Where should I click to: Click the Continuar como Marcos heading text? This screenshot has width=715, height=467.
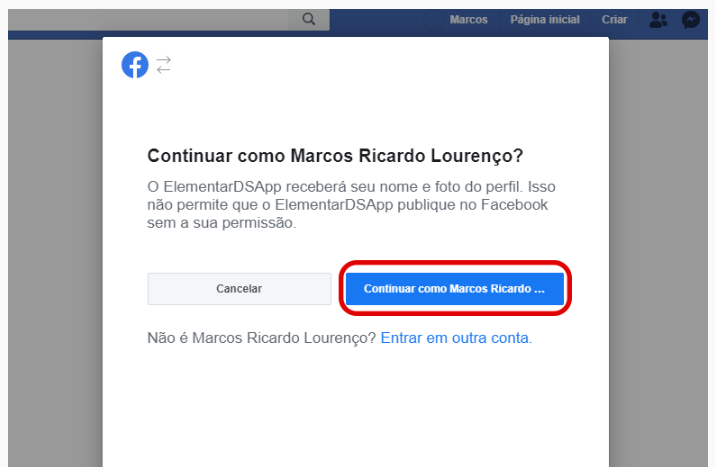click(335, 156)
